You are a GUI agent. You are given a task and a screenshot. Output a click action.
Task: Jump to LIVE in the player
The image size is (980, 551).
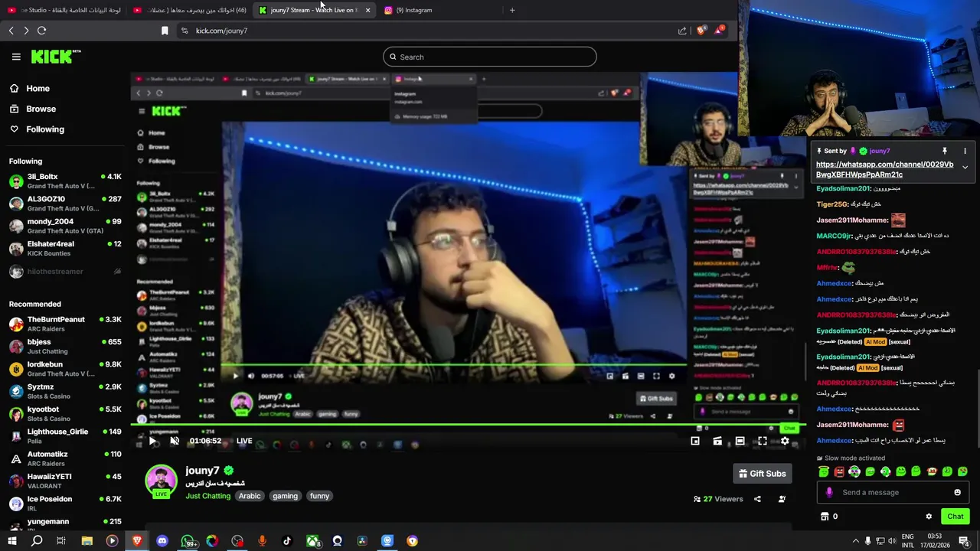[x=244, y=441]
